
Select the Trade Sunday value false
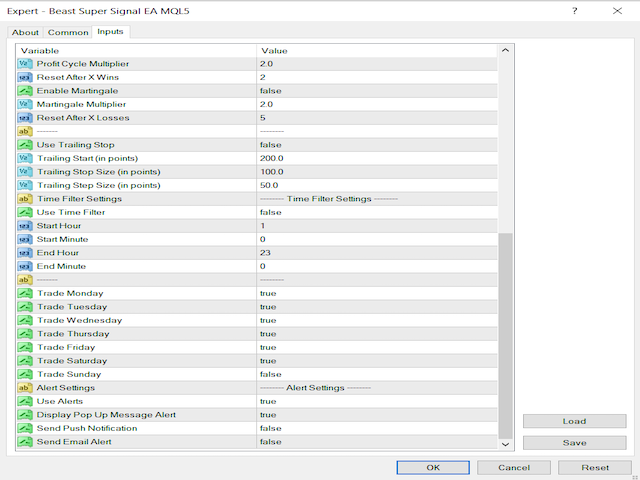(271, 374)
